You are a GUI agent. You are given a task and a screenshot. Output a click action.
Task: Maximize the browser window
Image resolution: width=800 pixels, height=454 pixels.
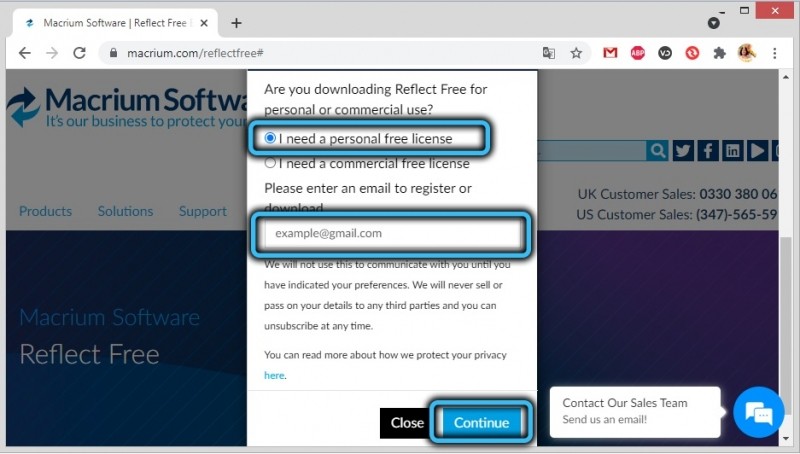point(744,10)
